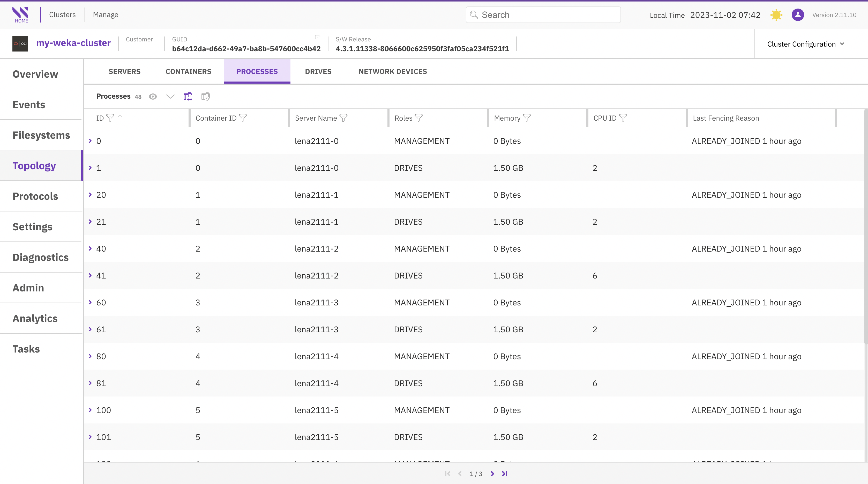Open the Server Name column filter
Image resolution: width=868 pixels, height=484 pixels.
(x=343, y=118)
